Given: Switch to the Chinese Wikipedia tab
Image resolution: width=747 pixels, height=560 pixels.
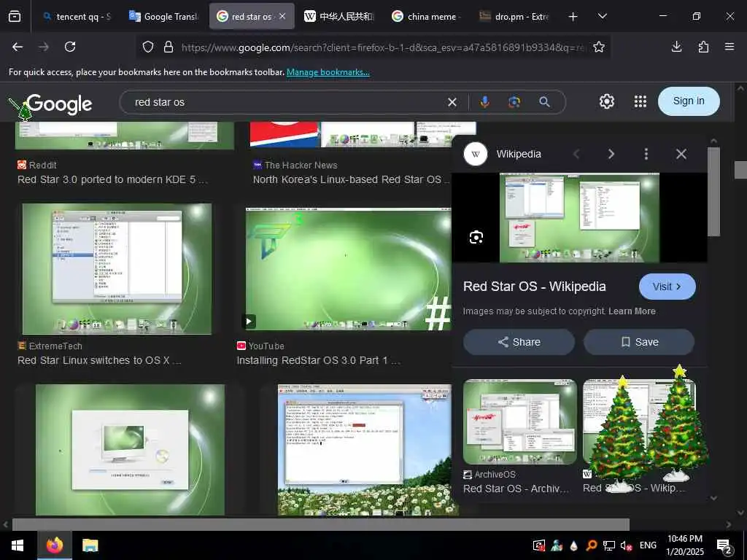Looking at the screenshot, I should (339, 17).
